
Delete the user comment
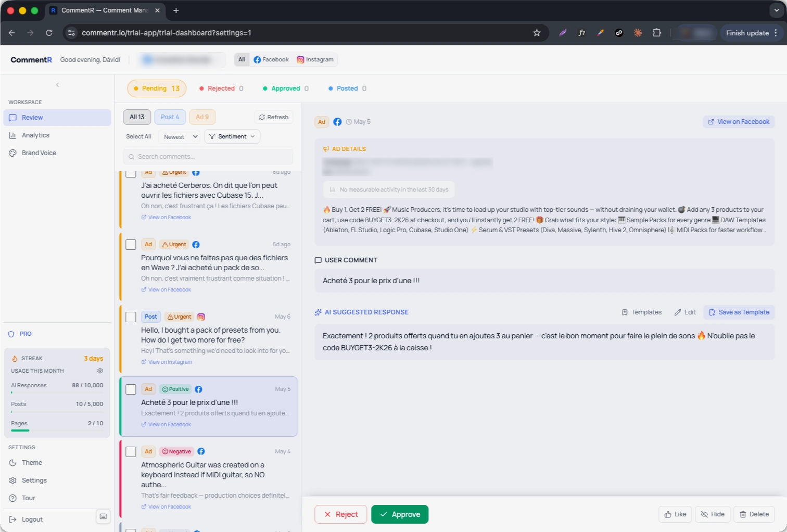pyautogui.click(x=754, y=514)
